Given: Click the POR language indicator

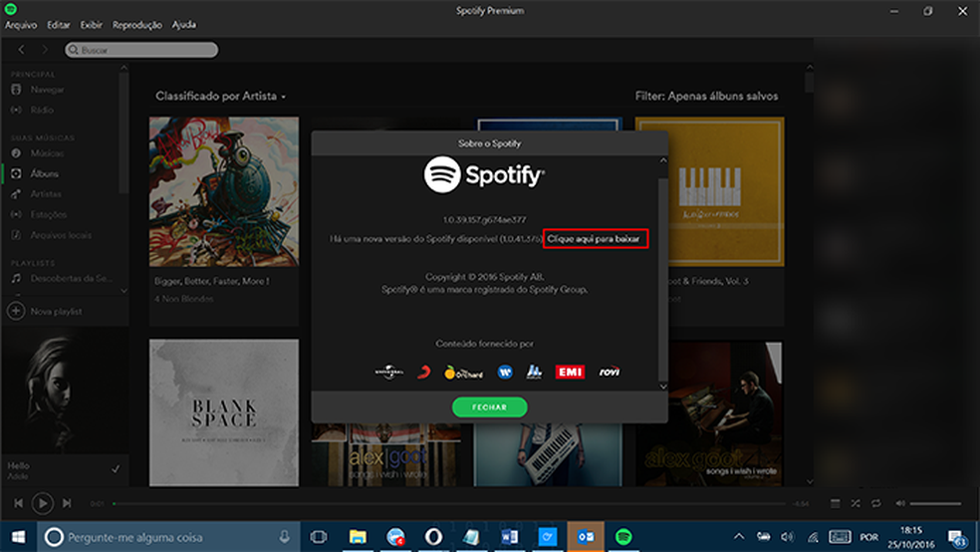Looking at the screenshot, I should pyautogui.click(x=868, y=538).
